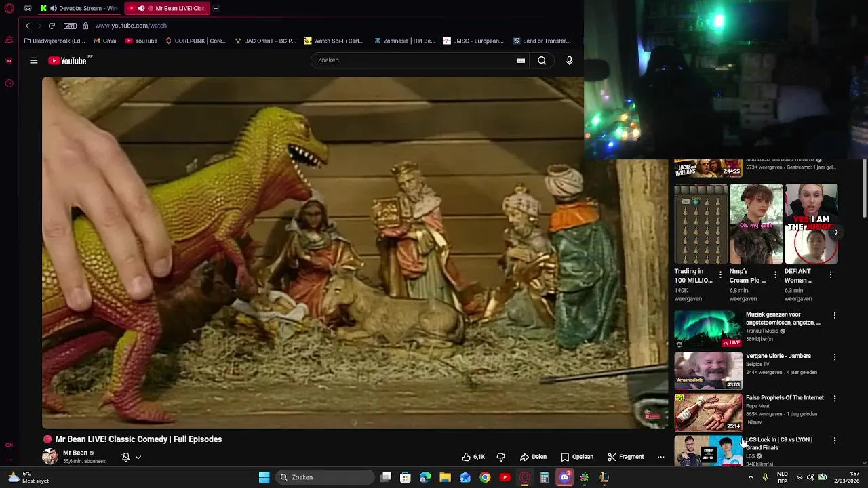Image resolution: width=868 pixels, height=488 pixels.
Task: Open volume control in system tray
Action: 810,477
